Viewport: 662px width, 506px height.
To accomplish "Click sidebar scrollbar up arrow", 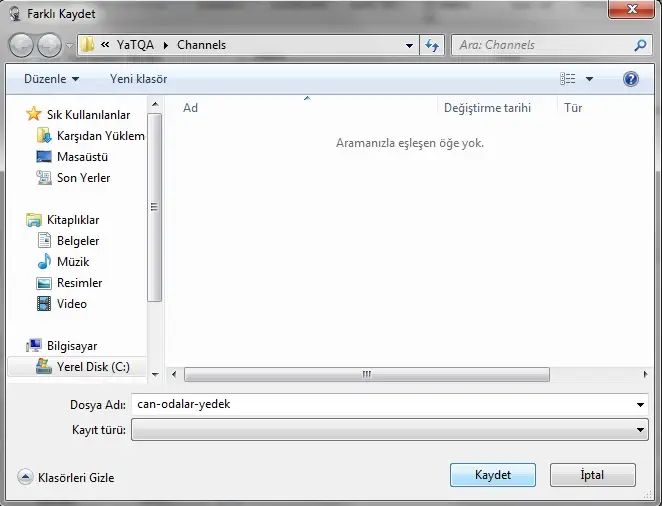I will tap(155, 104).
